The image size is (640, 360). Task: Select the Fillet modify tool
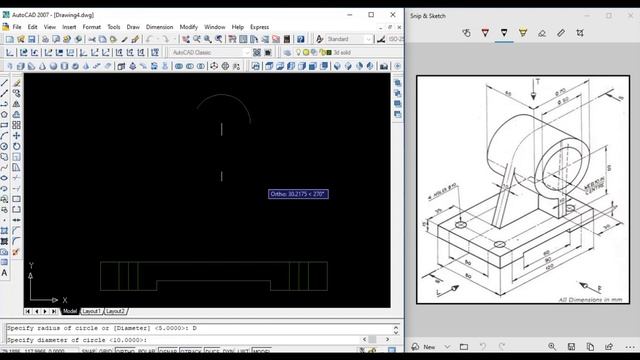pos(16,241)
